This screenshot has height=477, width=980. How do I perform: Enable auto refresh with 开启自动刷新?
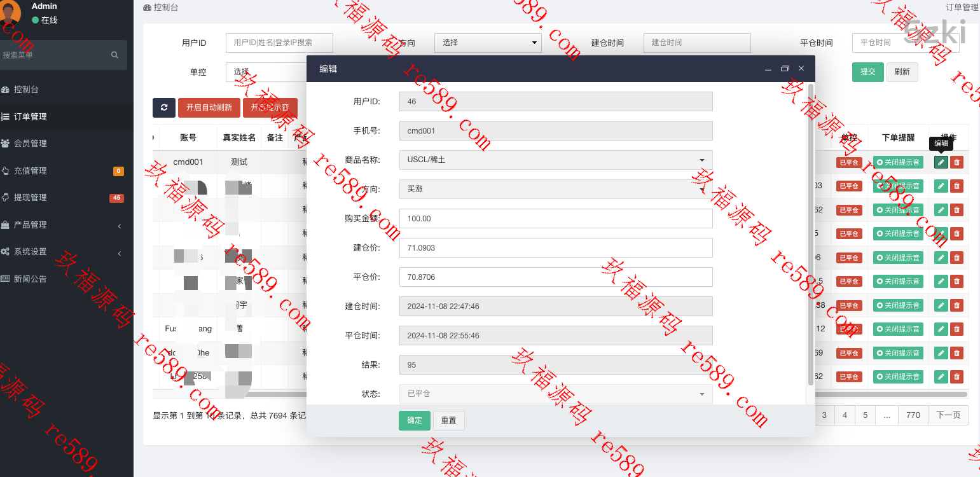point(209,107)
